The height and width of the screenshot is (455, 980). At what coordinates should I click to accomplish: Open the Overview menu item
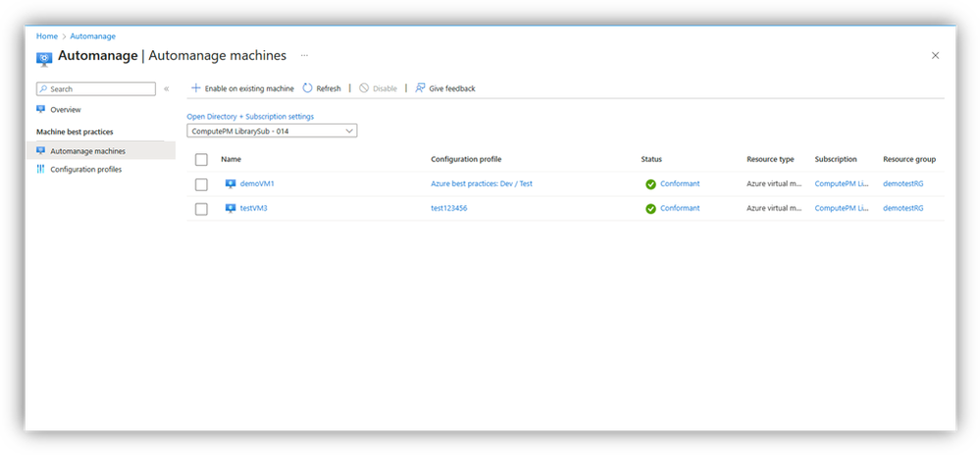click(x=66, y=110)
